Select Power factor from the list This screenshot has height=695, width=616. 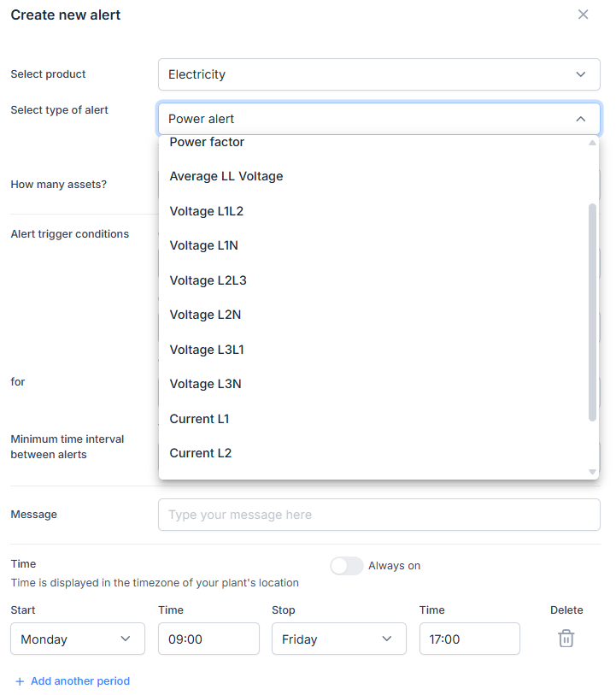coord(207,143)
